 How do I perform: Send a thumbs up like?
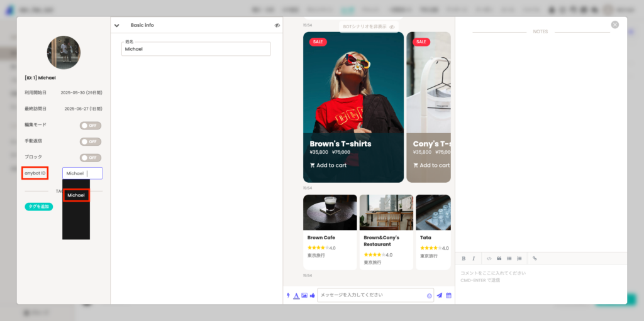(312, 295)
